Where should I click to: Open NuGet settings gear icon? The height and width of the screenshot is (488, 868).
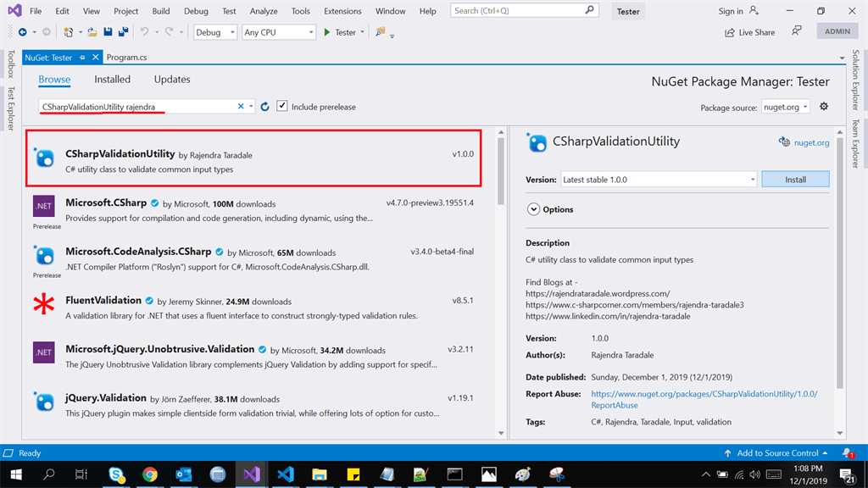pos(824,106)
